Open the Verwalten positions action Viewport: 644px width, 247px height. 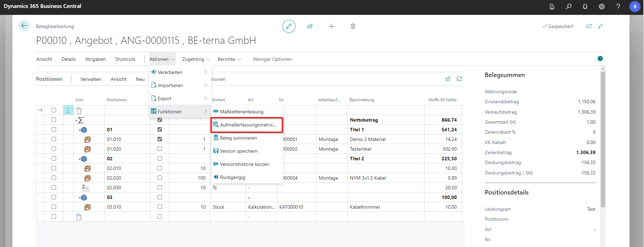[x=91, y=79]
